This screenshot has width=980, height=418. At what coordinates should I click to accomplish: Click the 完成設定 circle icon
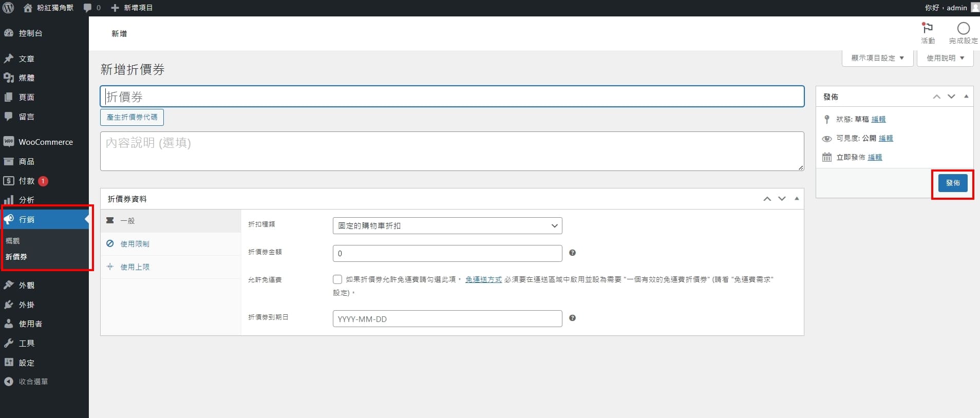tap(964, 28)
